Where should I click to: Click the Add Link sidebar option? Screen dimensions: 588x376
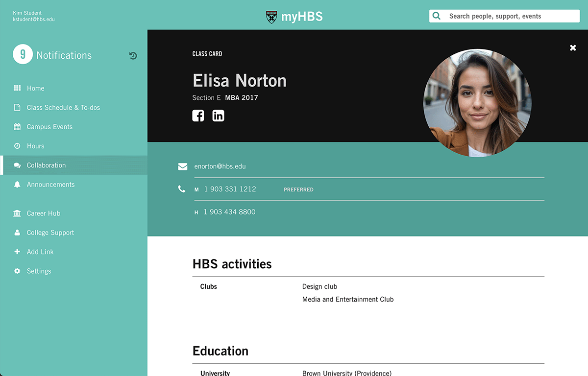tap(41, 252)
